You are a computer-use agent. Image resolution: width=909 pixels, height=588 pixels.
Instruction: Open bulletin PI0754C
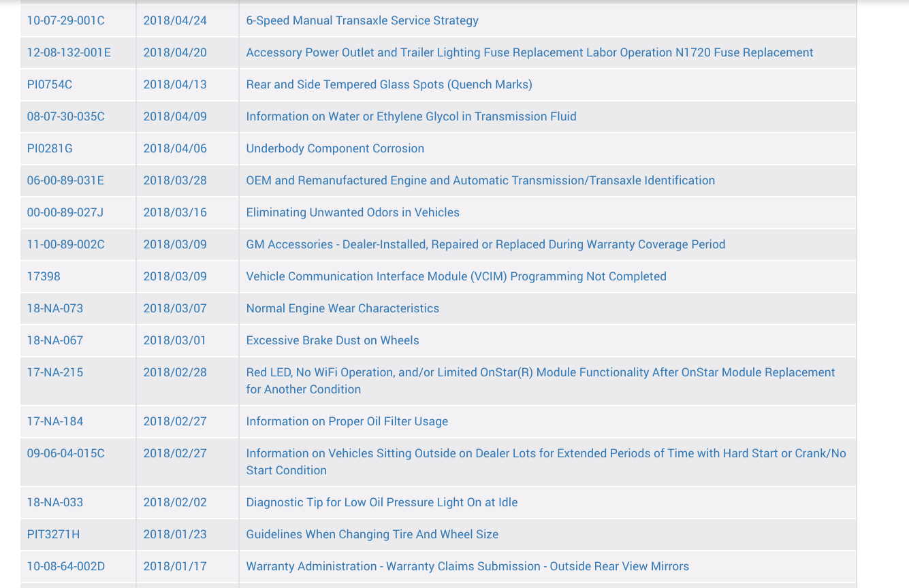(x=49, y=84)
